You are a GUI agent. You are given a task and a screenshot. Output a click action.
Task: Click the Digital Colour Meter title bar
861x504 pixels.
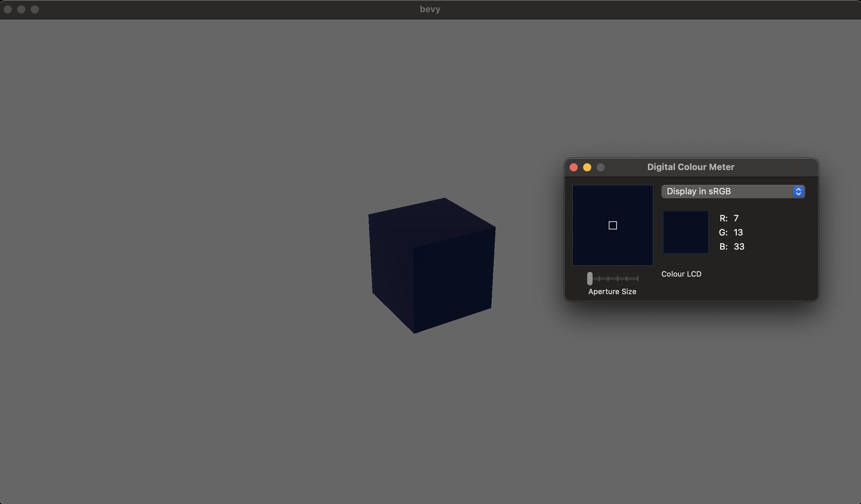point(690,167)
